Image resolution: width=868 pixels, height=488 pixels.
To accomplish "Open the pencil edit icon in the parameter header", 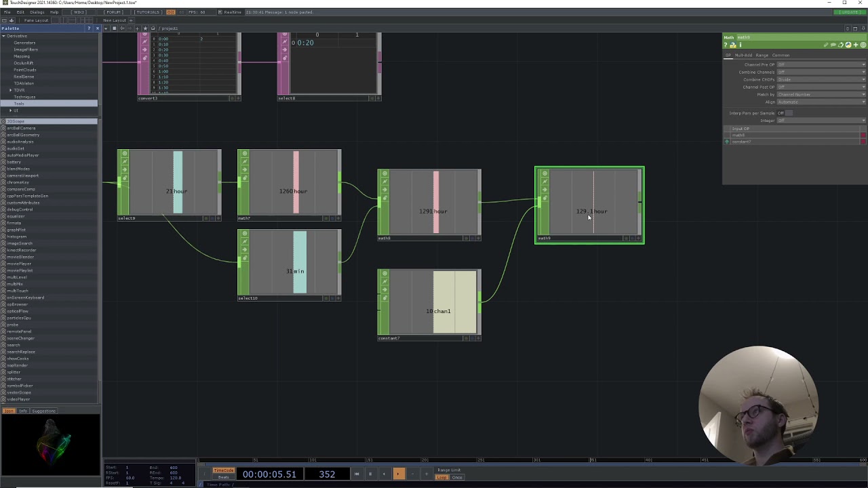I will coord(826,45).
